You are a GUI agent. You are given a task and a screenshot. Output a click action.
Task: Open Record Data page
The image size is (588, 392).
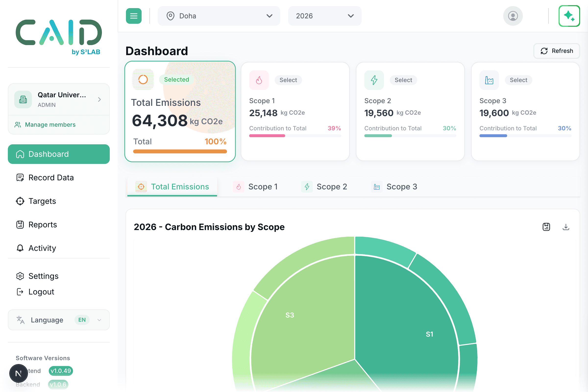pyautogui.click(x=59, y=177)
